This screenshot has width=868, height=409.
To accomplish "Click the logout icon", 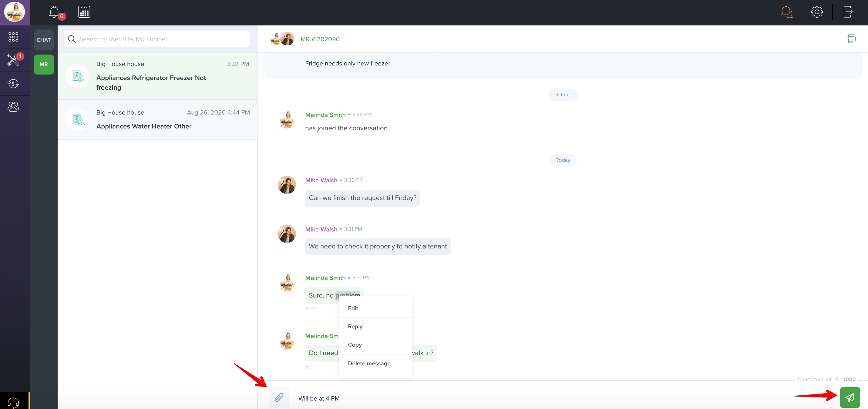I will 848,12.
